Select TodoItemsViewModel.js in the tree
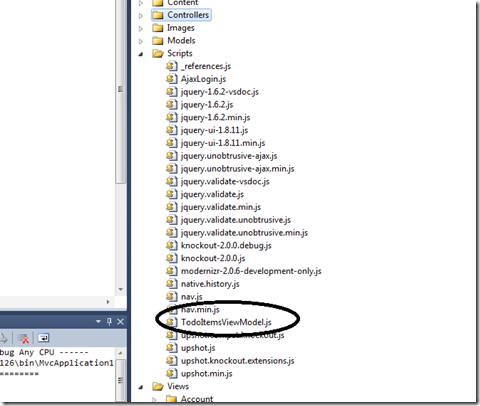The height and width of the screenshot is (406, 480). (226, 322)
